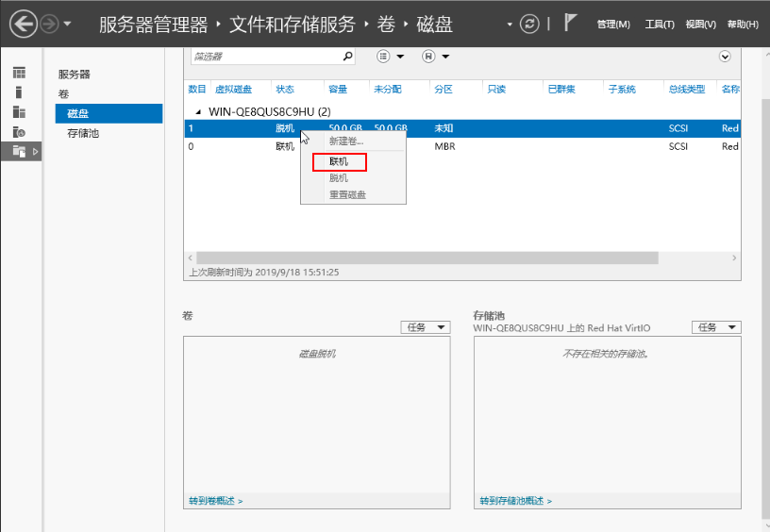
Task: Open Dashboard icon in left sidebar
Action: (x=19, y=73)
